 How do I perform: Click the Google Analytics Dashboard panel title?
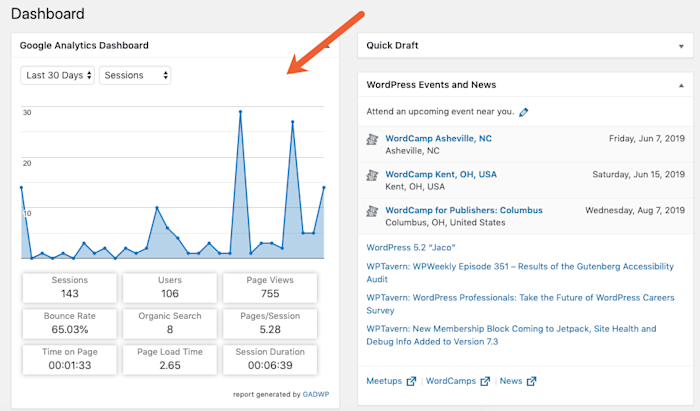coord(84,46)
